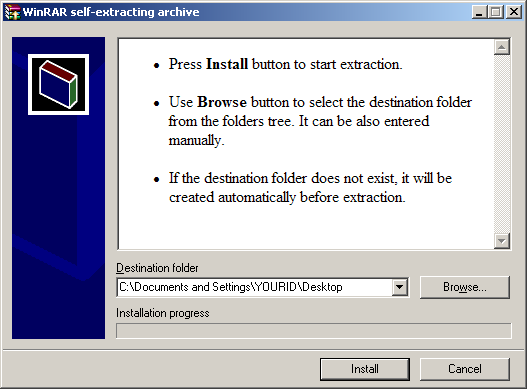The height and width of the screenshot is (389, 527).
Task: Click the WinRAR self-extracting archive title text
Action: click(111, 12)
